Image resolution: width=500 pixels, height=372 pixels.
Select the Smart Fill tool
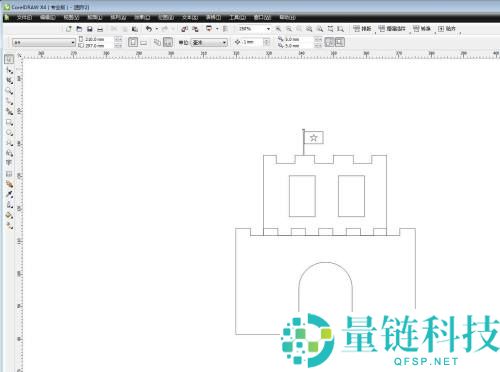point(9,112)
